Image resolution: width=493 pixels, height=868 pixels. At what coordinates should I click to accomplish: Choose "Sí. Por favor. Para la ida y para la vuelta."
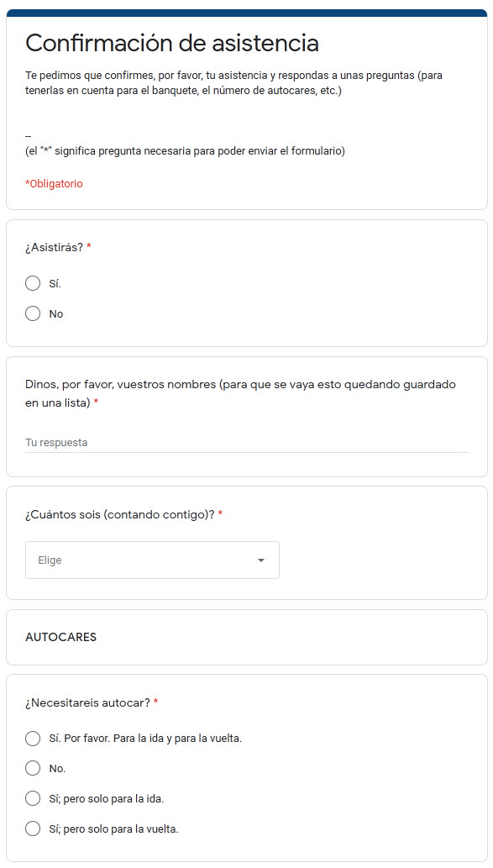[x=33, y=738]
